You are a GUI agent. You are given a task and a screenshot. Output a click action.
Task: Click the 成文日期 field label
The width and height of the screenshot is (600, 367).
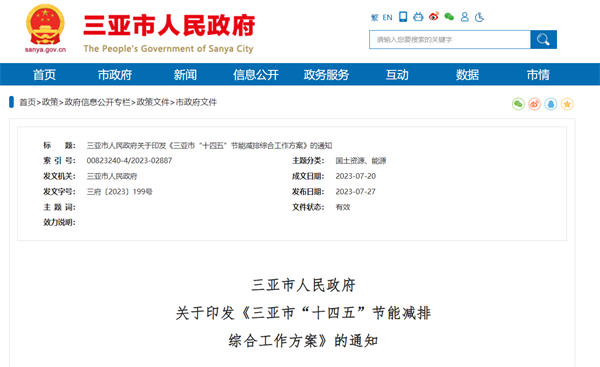point(308,176)
